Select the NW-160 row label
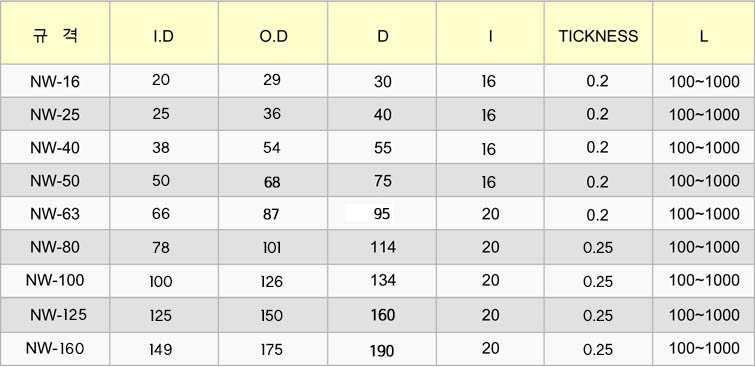The image size is (755, 367). click(55, 348)
